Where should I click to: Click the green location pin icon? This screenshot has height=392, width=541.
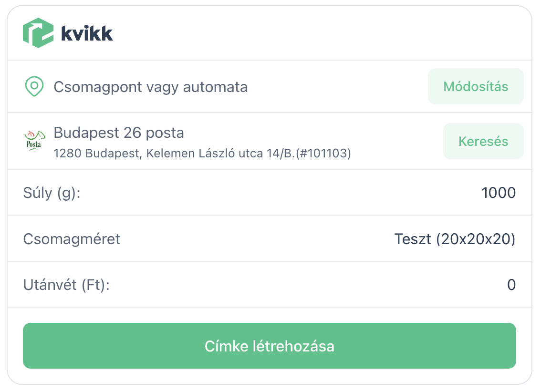click(34, 87)
